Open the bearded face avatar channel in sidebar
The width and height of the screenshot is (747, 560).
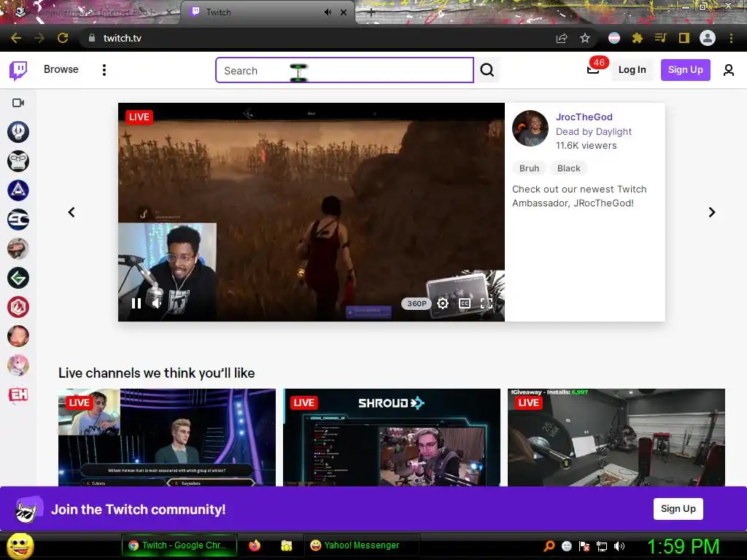coord(18,336)
